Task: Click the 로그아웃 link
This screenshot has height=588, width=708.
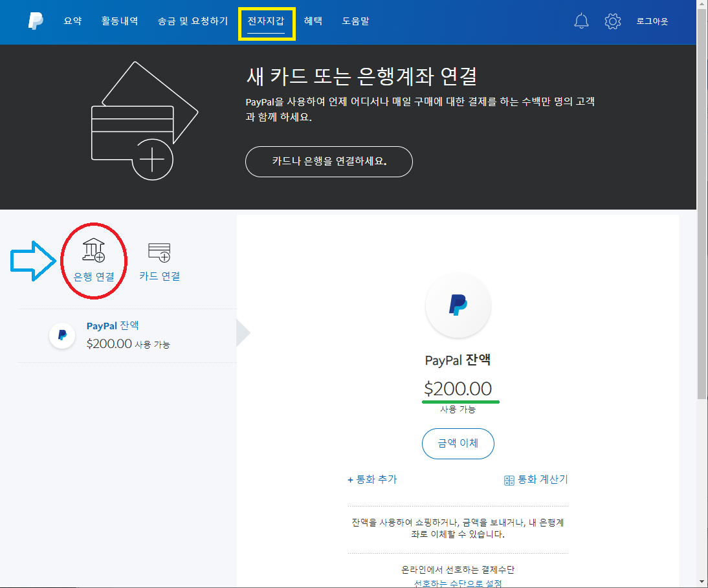Action: tap(652, 21)
